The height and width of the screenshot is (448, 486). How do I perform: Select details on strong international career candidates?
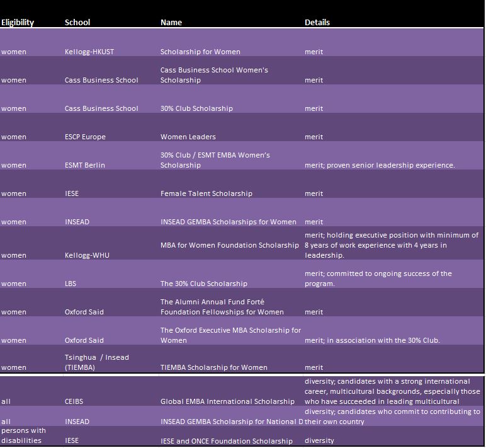coord(392,391)
